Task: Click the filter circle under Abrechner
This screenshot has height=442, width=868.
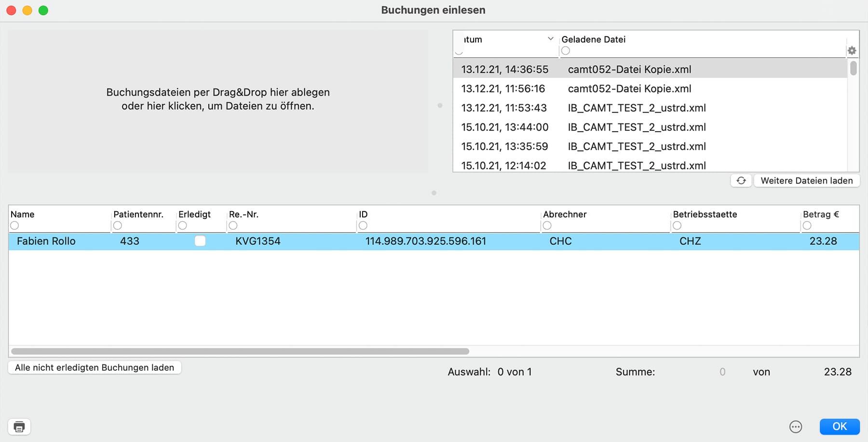Action: click(547, 226)
